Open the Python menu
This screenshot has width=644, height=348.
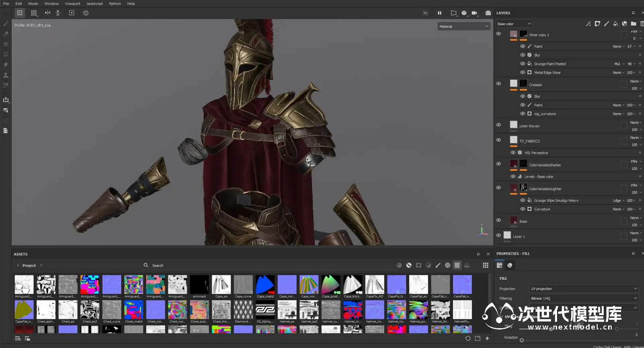pyautogui.click(x=115, y=4)
